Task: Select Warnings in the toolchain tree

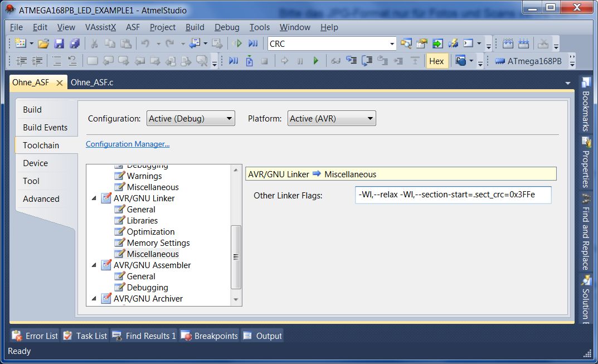Action: pos(144,176)
